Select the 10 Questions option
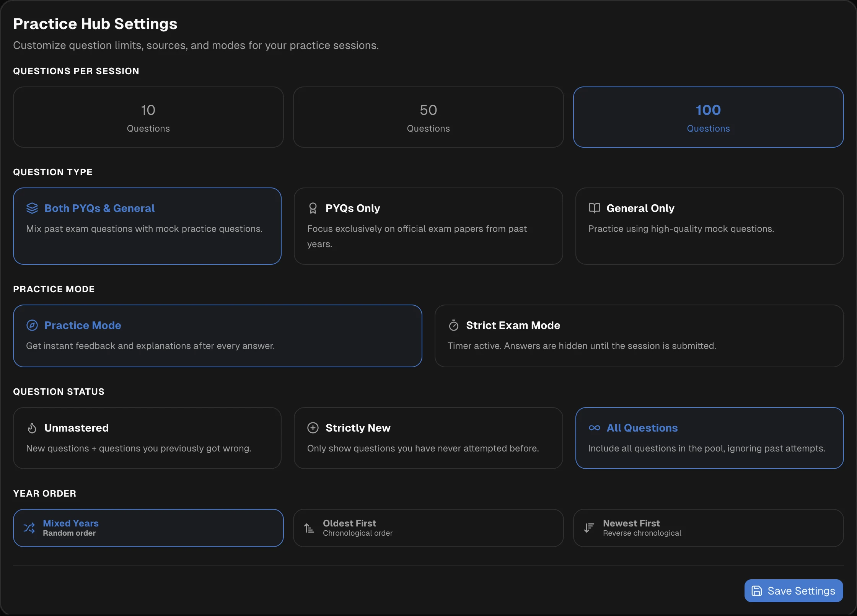Screen dimensions: 857x616 [148, 117]
